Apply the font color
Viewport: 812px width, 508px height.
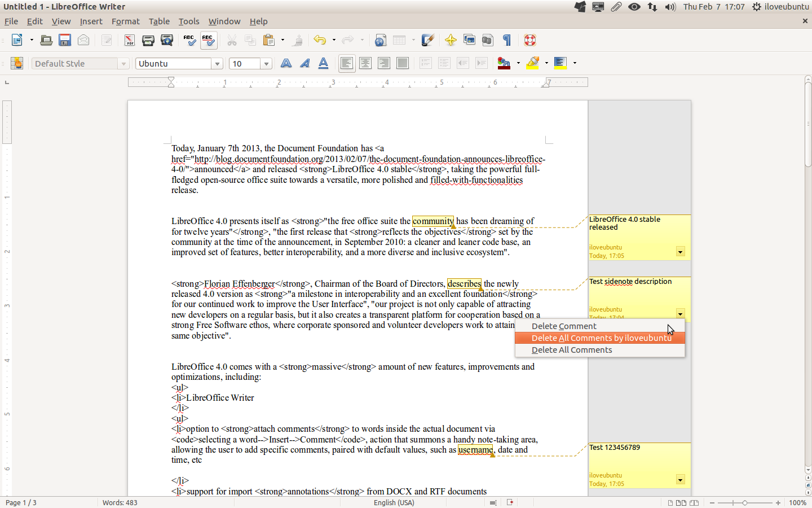504,63
